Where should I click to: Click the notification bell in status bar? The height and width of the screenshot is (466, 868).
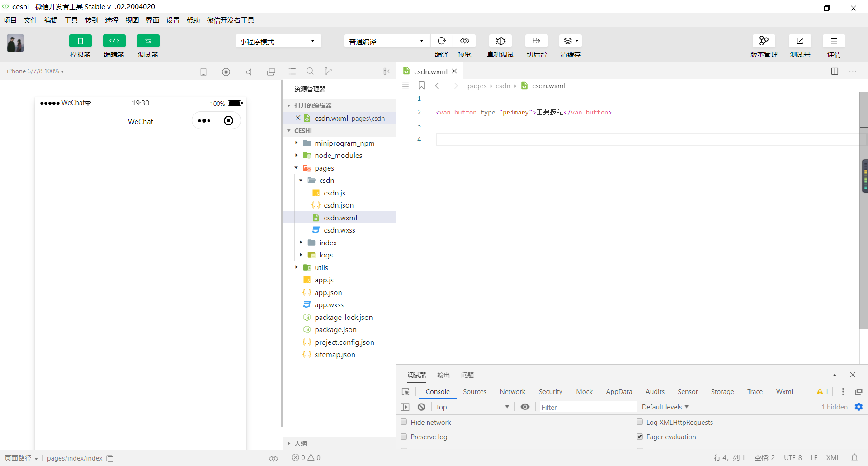[854, 458]
